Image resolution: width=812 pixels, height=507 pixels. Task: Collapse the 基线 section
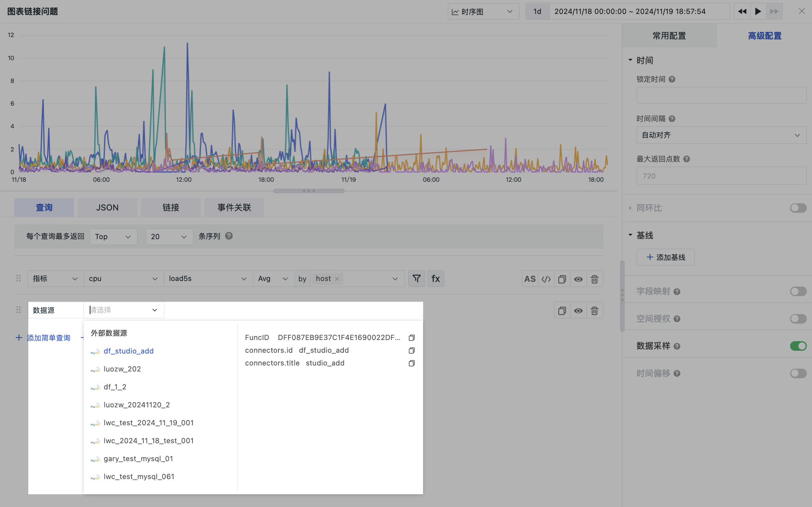pyautogui.click(x=630, y=235)
